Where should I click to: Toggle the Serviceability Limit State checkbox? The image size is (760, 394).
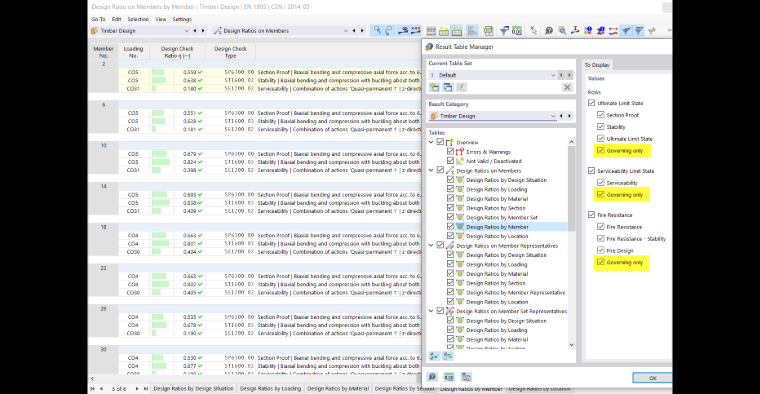591,171
